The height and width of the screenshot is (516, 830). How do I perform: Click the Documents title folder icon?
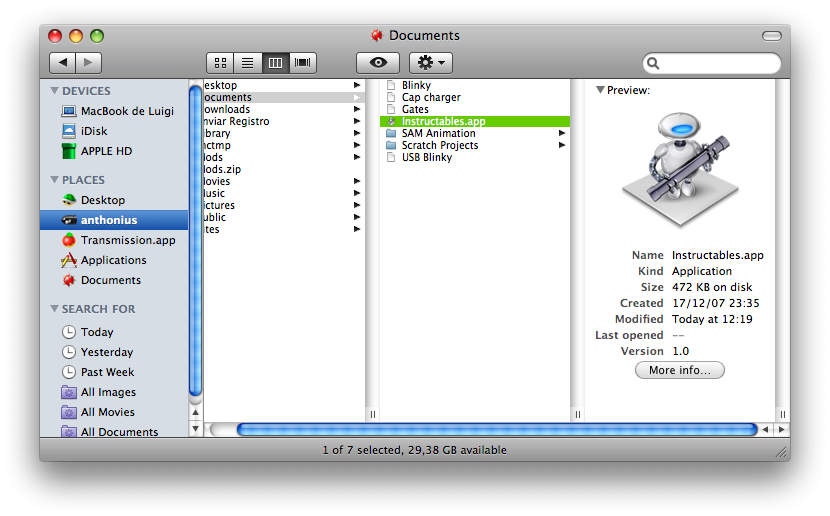[x=377, y=35]
